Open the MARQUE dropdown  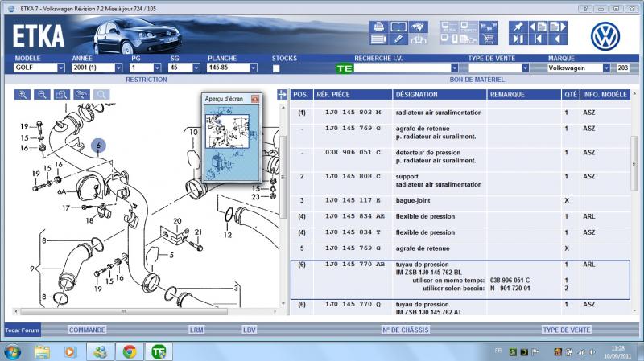pyautogui.click(x=606, y=68)
